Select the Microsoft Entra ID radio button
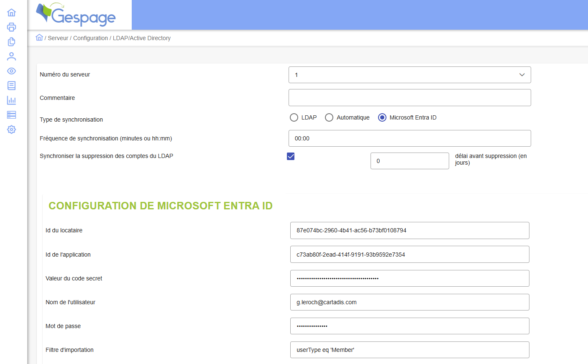The image size is (588, 364). click(x=382, y=117)
